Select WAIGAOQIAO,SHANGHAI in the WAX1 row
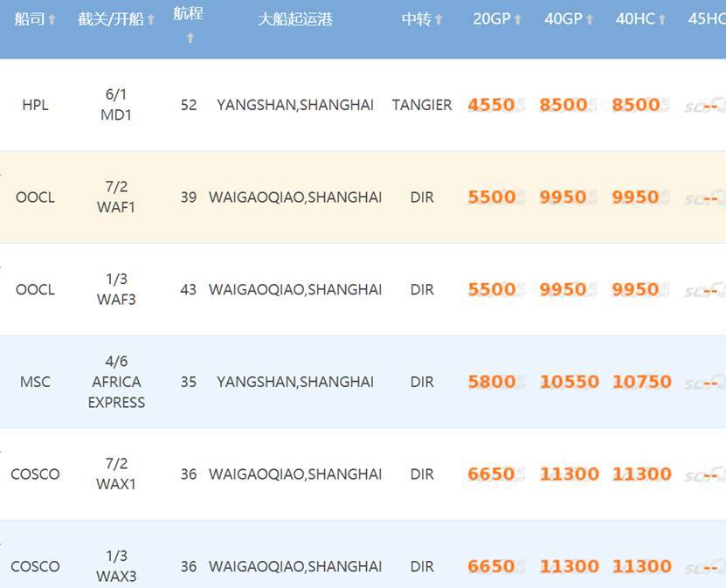This screenshot has width=726, height=588. click(295, 474)
